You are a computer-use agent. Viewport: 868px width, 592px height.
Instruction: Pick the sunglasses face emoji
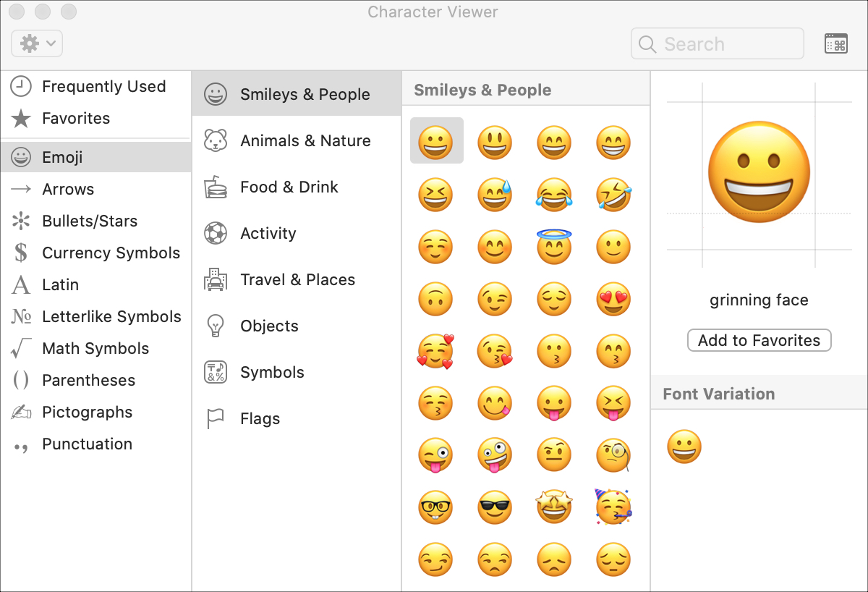coord(495,507)
